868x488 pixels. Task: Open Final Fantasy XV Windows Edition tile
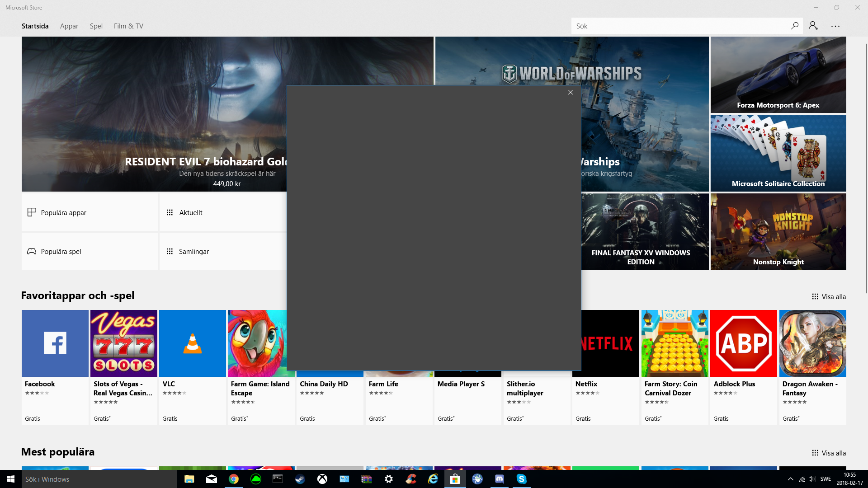tap(645, 232)
